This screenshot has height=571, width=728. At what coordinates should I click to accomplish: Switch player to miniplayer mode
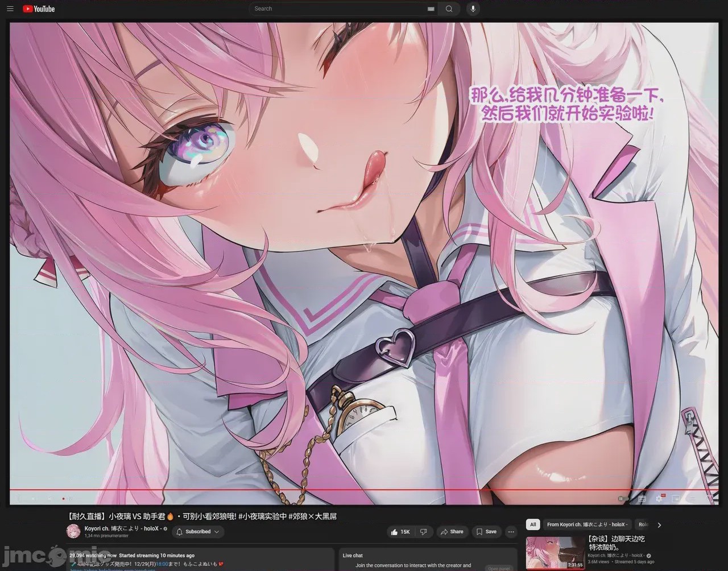pyautogui.click(x=676, y=498)
